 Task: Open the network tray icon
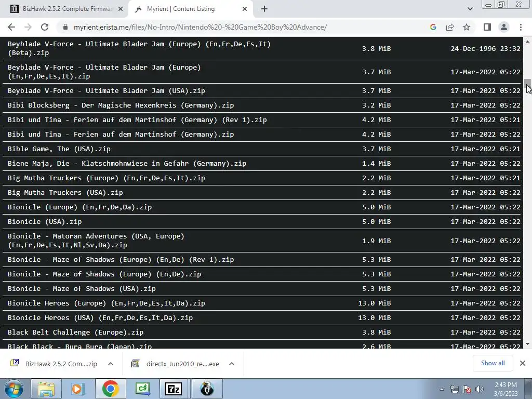click(454, 389)
